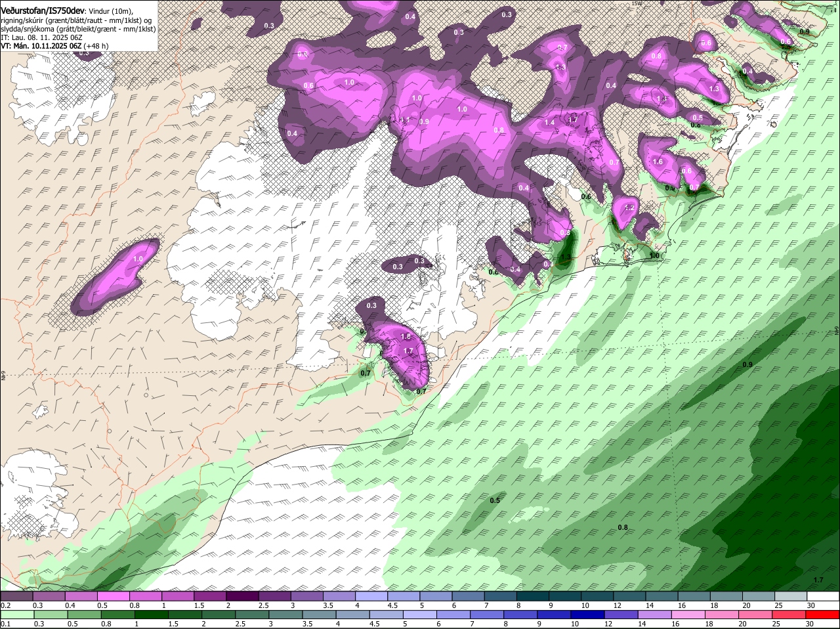Click bottom legend red swatch between 25 and 30
The image size is (840, 629).
pyautogui.click(x=790, y=615)
